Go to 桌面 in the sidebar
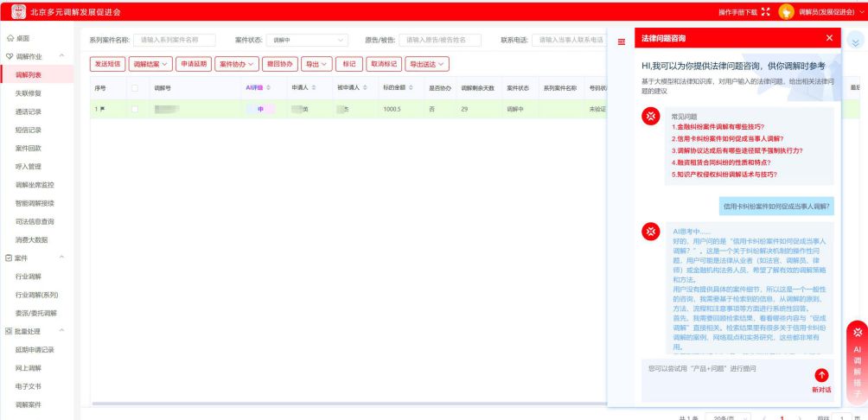 pyautogui.click(x=22, y=39)
